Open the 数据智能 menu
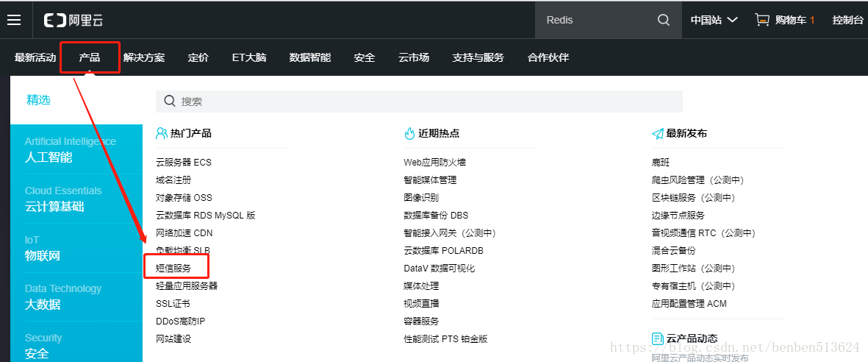Image resolution: width=868 pixels, height=362 pixels. click(x=310, y=57)
